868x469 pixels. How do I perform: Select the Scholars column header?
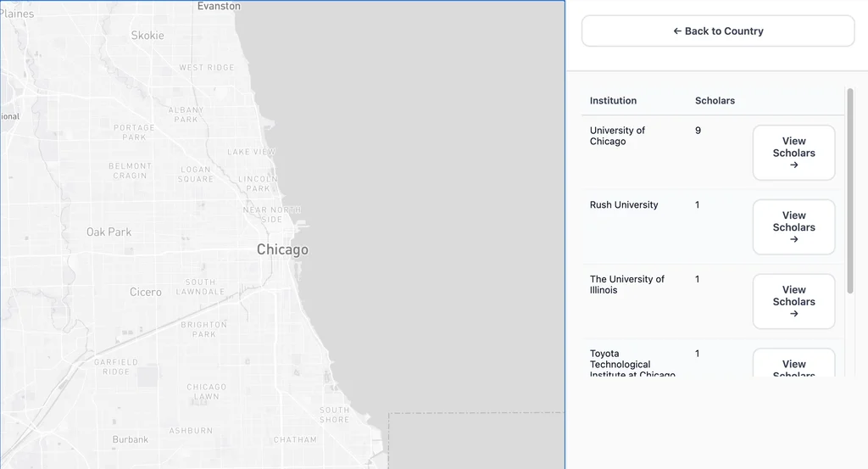(715, 100)
